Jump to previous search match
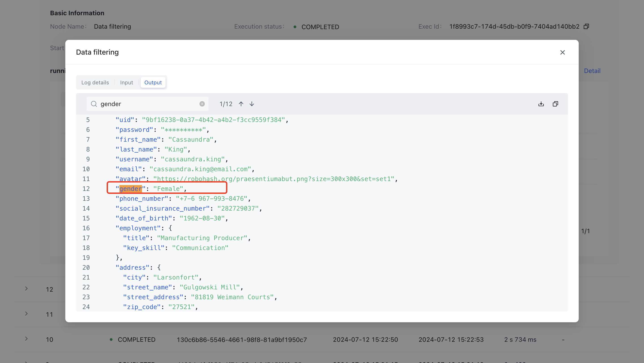The height and width of the screenshot is (363, 644). pos(241,104)
